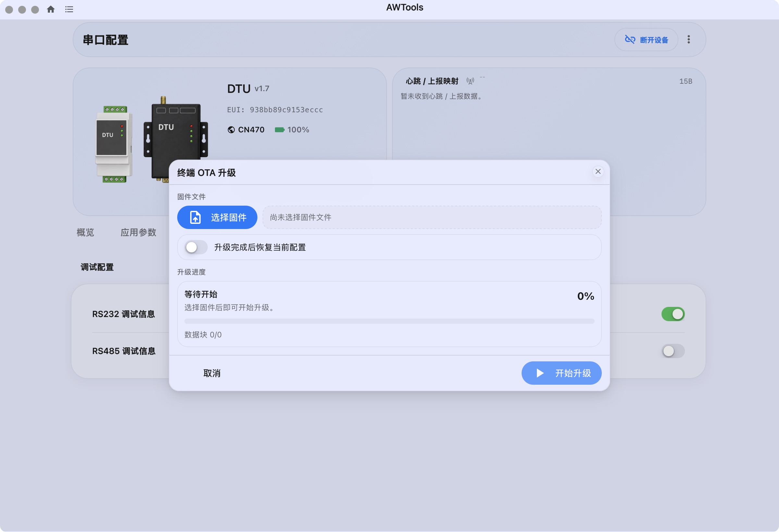The height and width of the screenshot is (532, 779).
Task: Toggle RS232 debug info switch
Action: coord(673,314)
